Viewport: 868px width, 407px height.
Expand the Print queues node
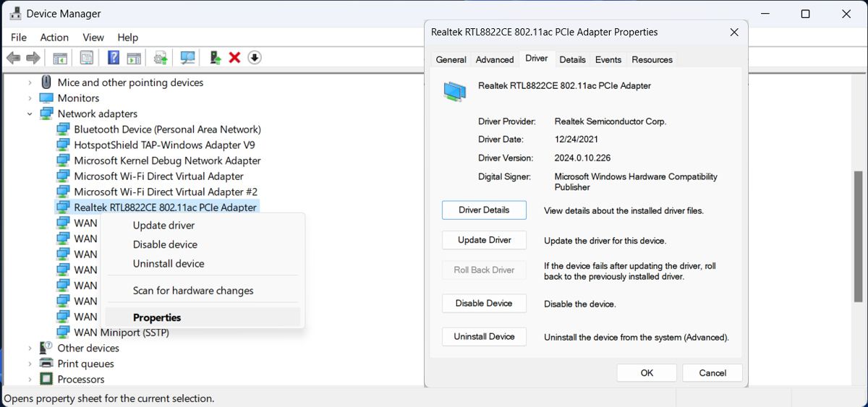point(30,364)
